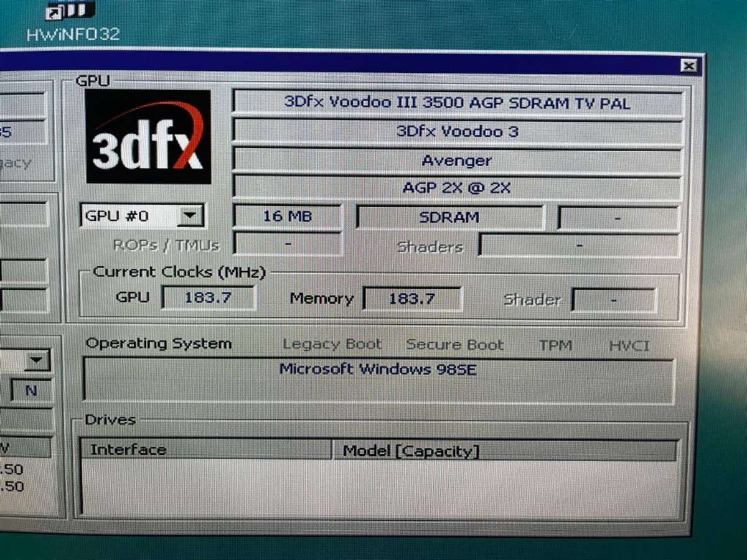The image size is (747, 560).
Task: Click the 3dfx logo image
Action: click(x=148, y=136)
